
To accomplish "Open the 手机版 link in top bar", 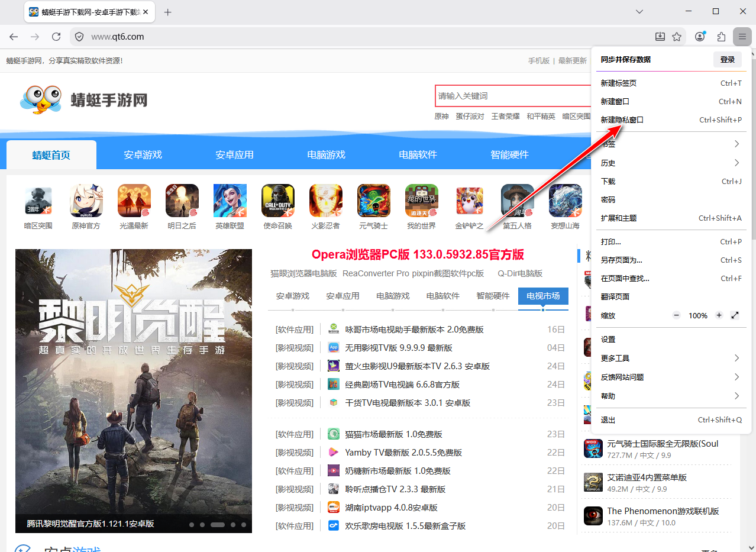I will [539, 60].
